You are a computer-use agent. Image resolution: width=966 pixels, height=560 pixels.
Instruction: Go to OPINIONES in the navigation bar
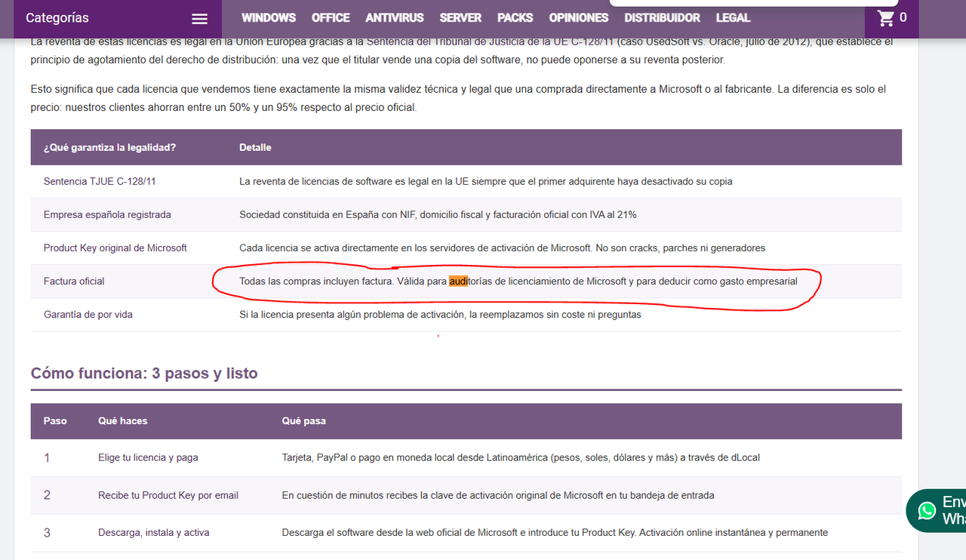pos(579,17)
